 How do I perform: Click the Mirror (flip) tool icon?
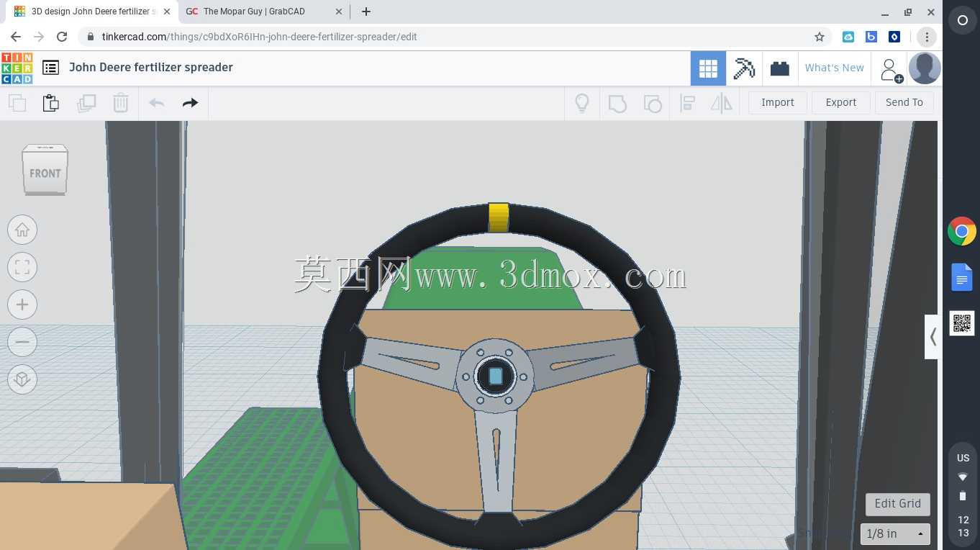pyautogui.click(x=722, y=103)
